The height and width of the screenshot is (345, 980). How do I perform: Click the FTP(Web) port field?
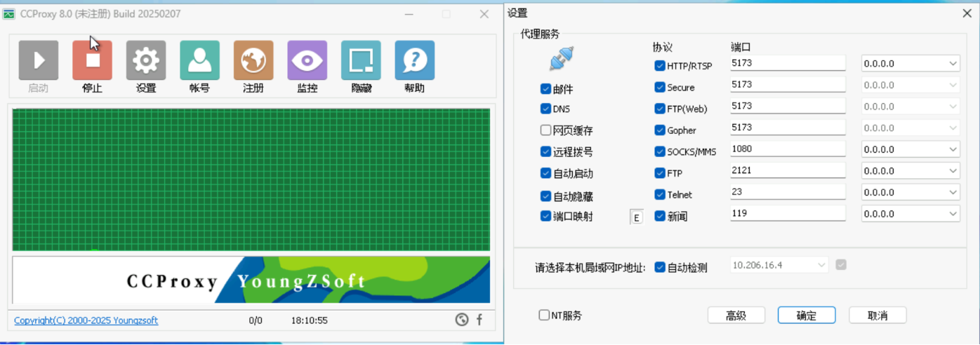tap(788, 106)
